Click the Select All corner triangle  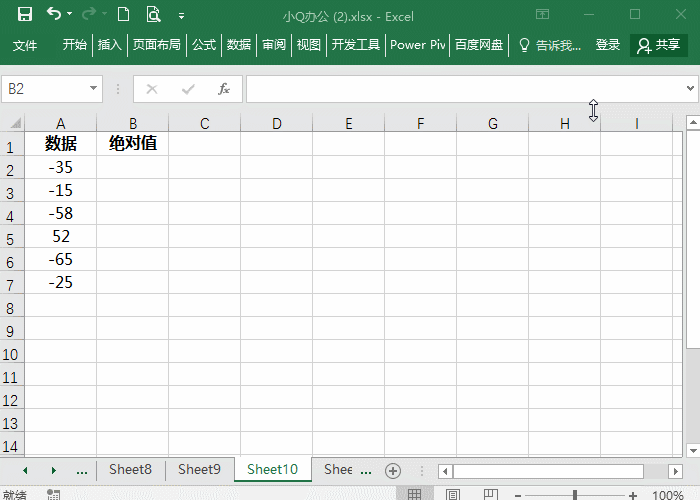[x=16, y=123]
